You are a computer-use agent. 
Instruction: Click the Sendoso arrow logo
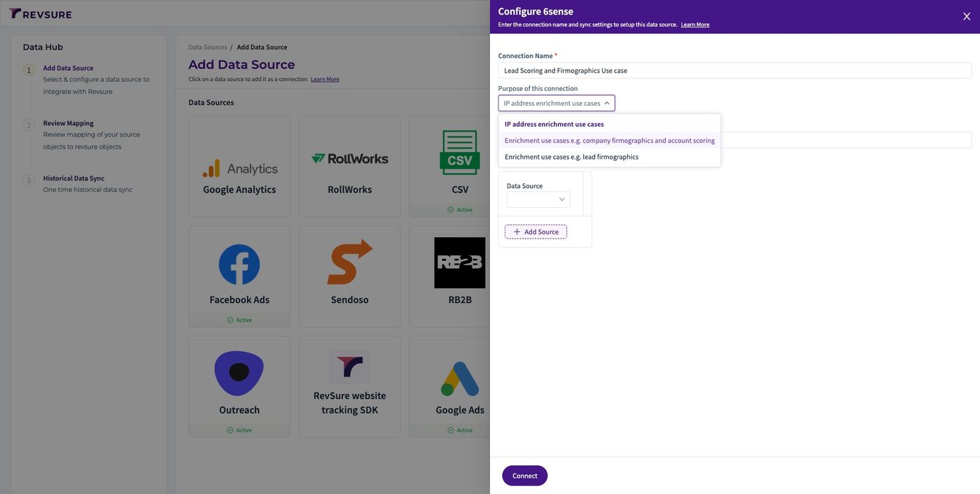[349, 262]
